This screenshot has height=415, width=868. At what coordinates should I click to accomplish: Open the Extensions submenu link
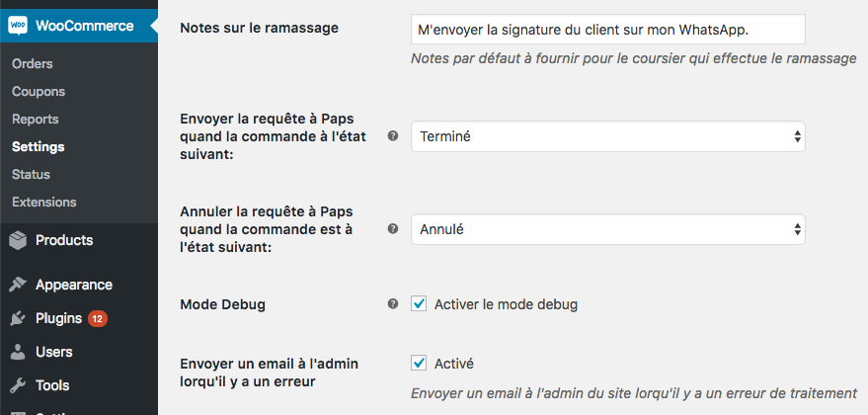click(43, 203)
